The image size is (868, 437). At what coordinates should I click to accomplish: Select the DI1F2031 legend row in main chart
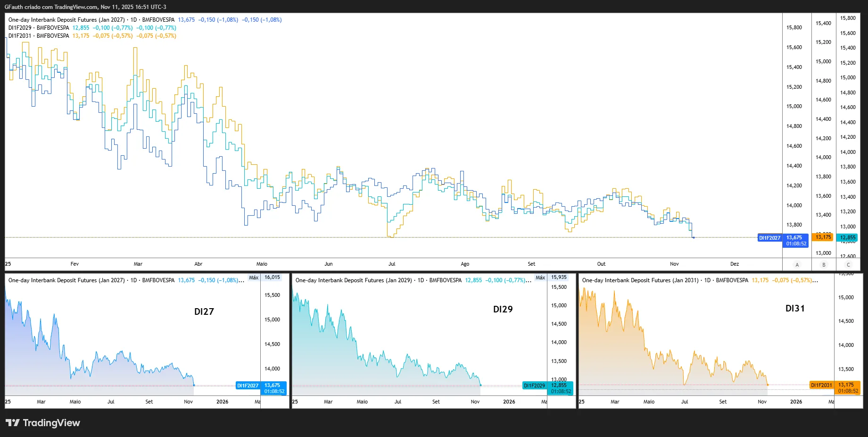tap(39, 36)
